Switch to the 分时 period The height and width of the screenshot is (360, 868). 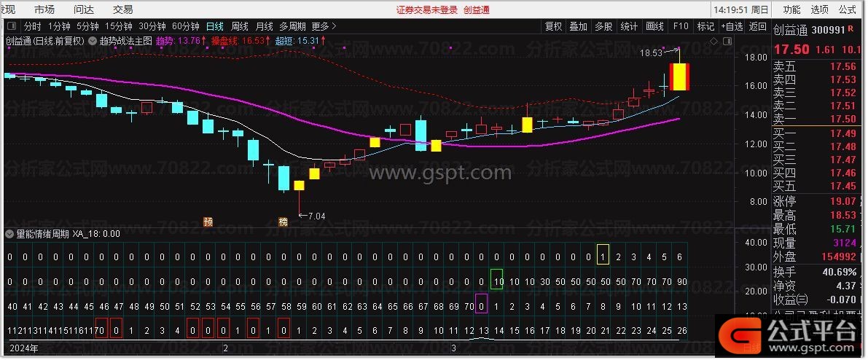click(x=33, y=26)
